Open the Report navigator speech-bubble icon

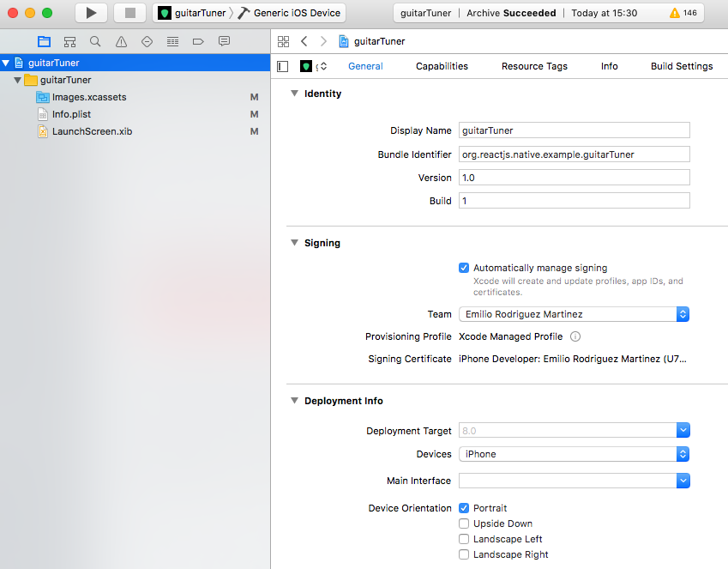point(225,42)
